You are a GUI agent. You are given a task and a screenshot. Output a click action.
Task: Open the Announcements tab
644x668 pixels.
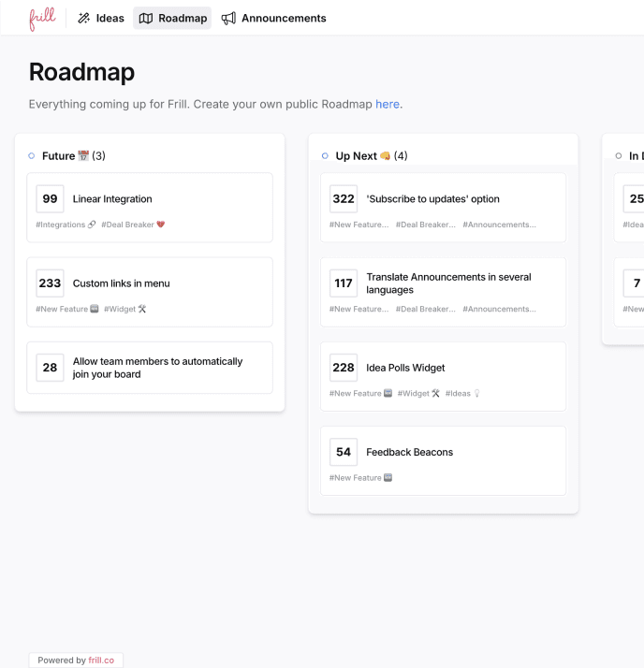pos(273,19)
